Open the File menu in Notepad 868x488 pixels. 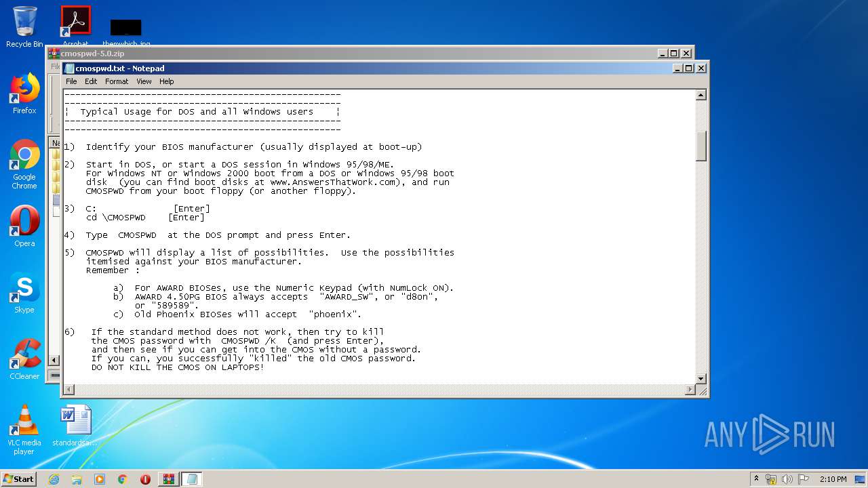(x=71, y=81)
